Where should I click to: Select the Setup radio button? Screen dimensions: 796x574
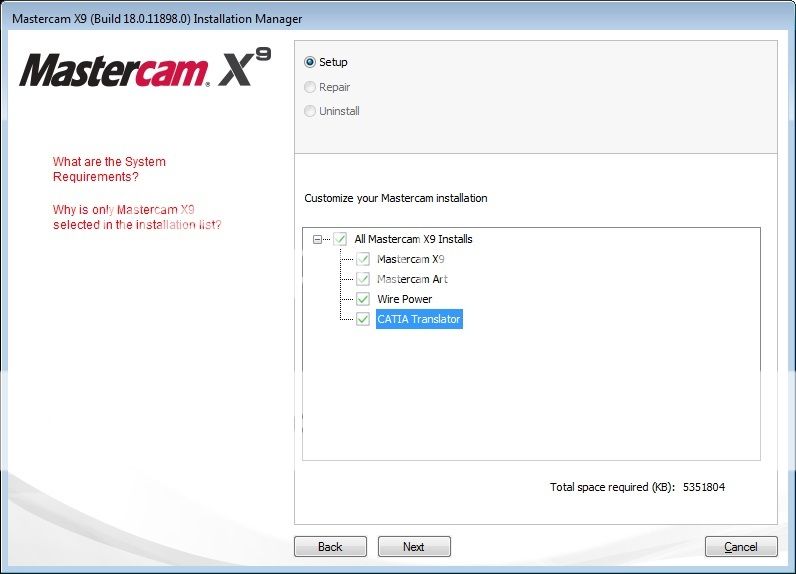click(310, 62)
